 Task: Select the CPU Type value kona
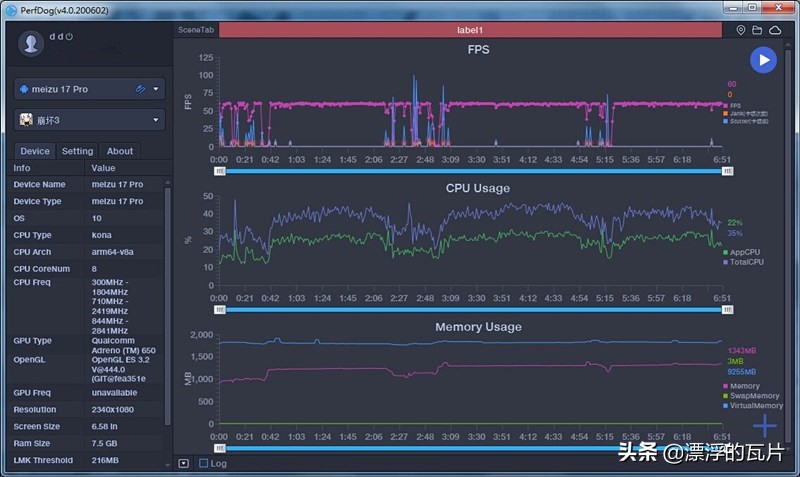click(x=102, y=235)
